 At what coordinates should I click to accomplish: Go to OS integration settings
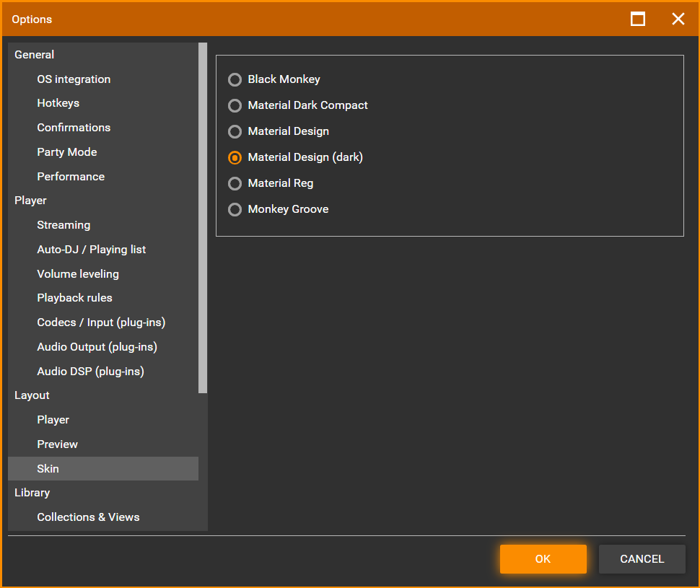[x=74, y=79]
